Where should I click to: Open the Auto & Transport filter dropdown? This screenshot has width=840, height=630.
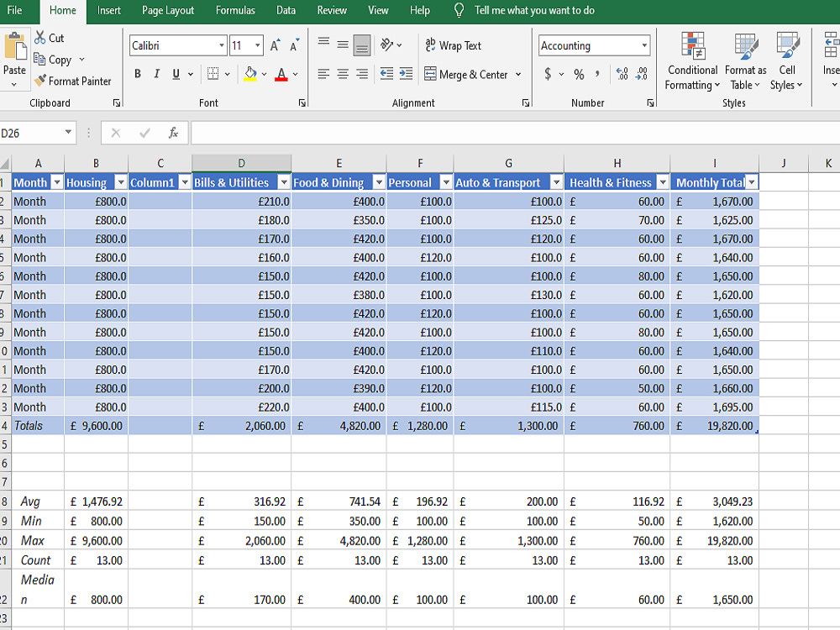click(x=557, y=182)
